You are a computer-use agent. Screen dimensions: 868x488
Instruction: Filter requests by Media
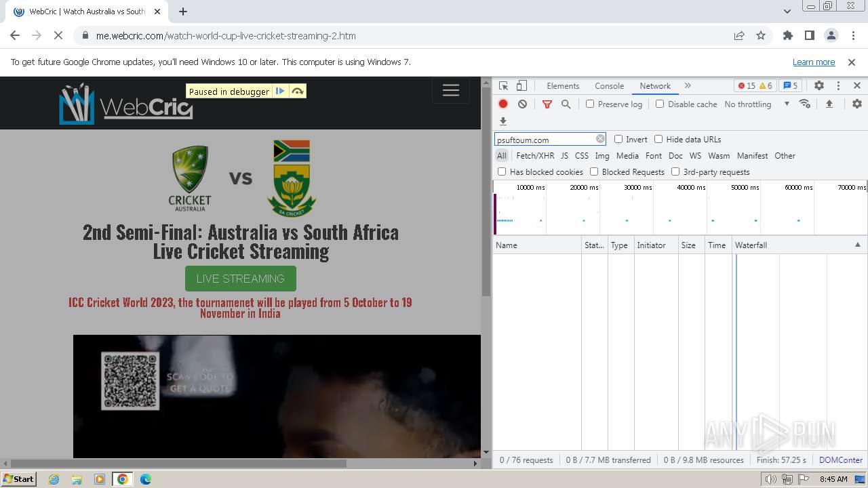[x=627, y=156]
